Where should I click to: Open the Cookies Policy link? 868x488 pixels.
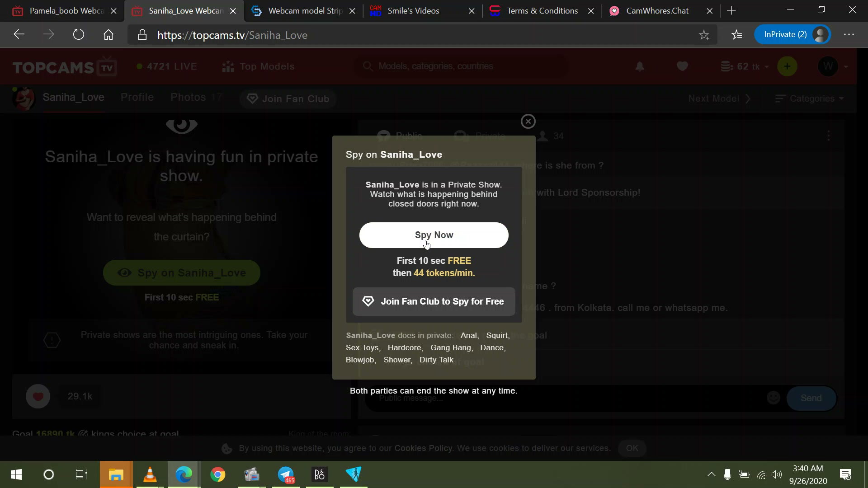[x=423, y=448]
